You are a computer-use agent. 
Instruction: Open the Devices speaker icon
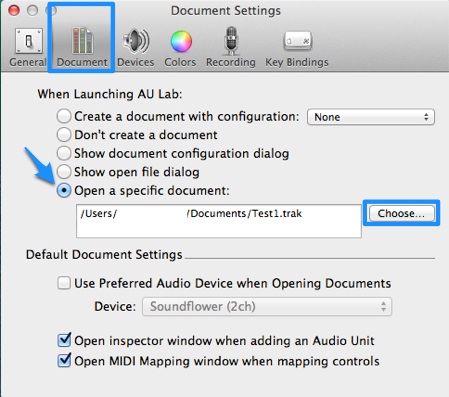pos(136,41)
